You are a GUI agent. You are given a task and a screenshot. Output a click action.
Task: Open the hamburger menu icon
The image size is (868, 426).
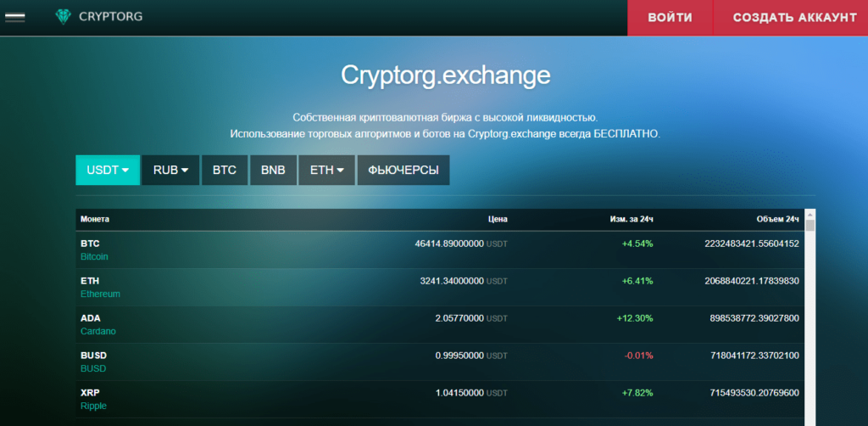point(15,17)
